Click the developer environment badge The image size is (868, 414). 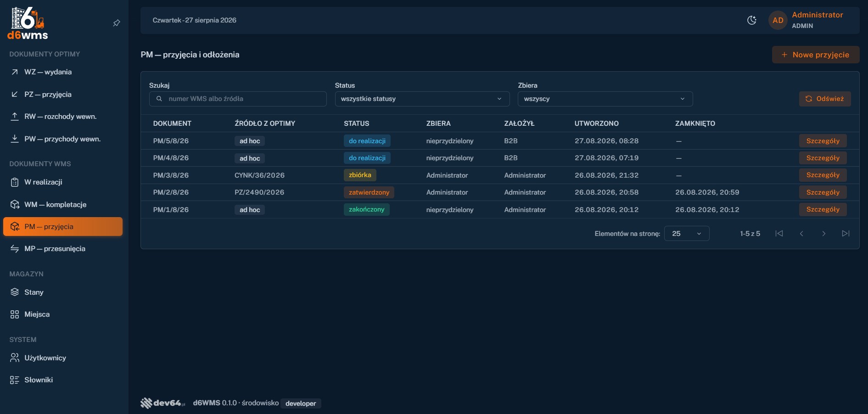[301, 403]
